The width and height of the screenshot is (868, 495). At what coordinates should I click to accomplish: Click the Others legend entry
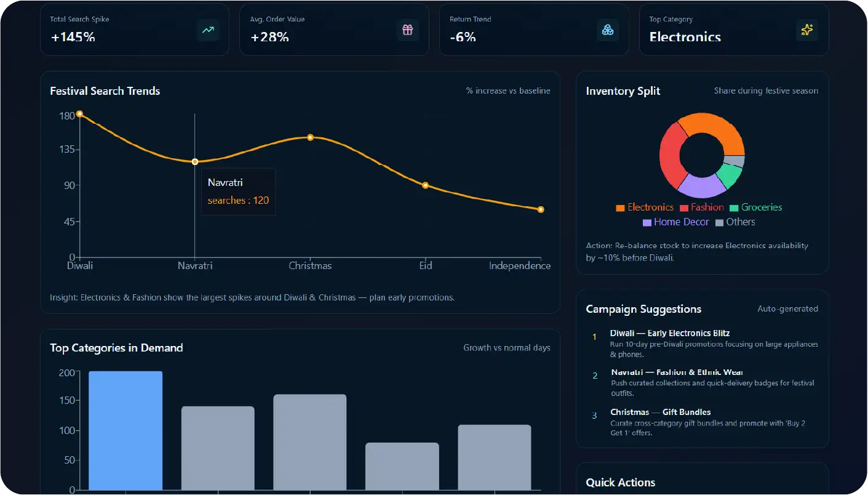pyautogui.click(x=735, y=222)
